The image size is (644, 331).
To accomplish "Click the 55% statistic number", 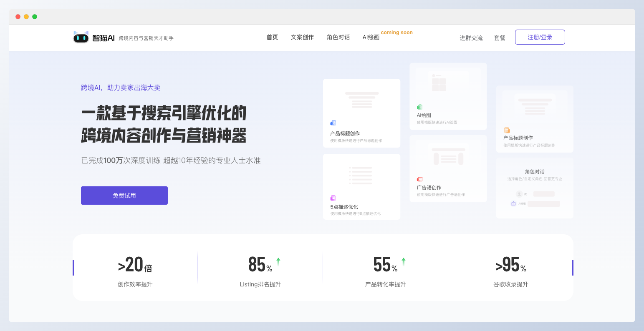I will pos(385,264).
